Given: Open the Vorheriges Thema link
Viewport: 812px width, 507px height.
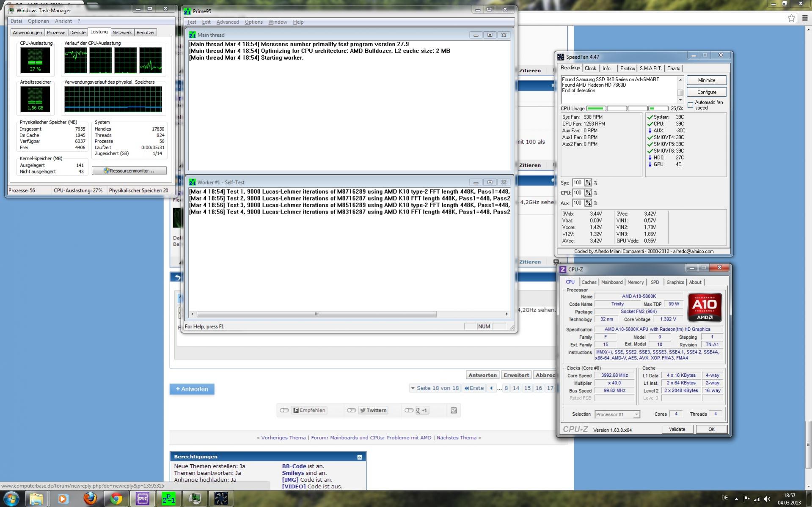Looking at the screenshot, I should pos(283,438).
